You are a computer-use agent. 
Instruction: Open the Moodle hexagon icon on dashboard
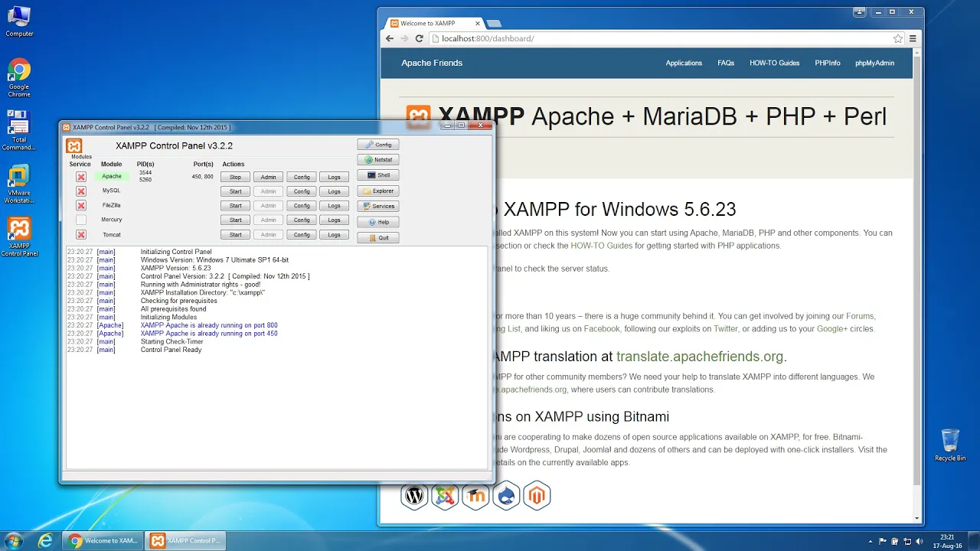point(475,496)
